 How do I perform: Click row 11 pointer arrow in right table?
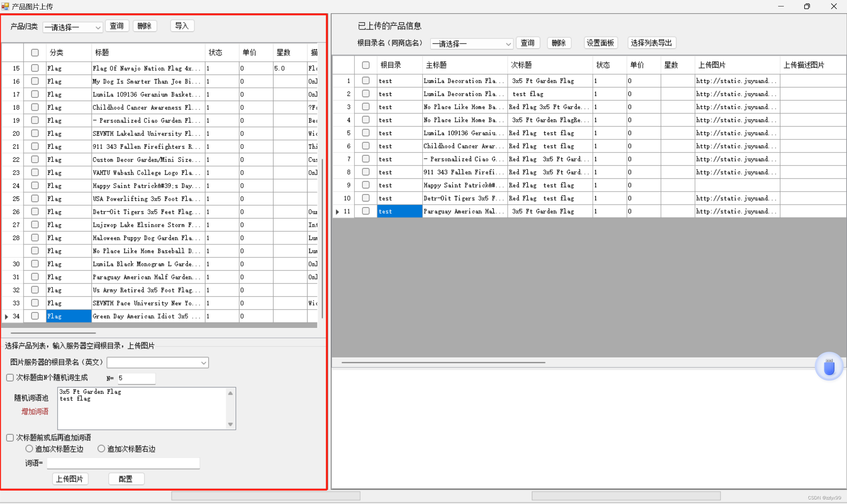[337, 212]
